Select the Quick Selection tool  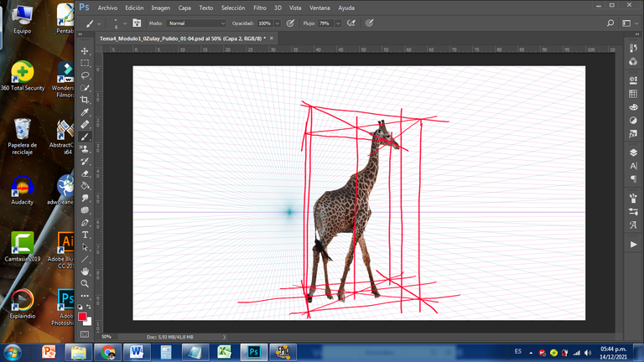pos(85,88)
